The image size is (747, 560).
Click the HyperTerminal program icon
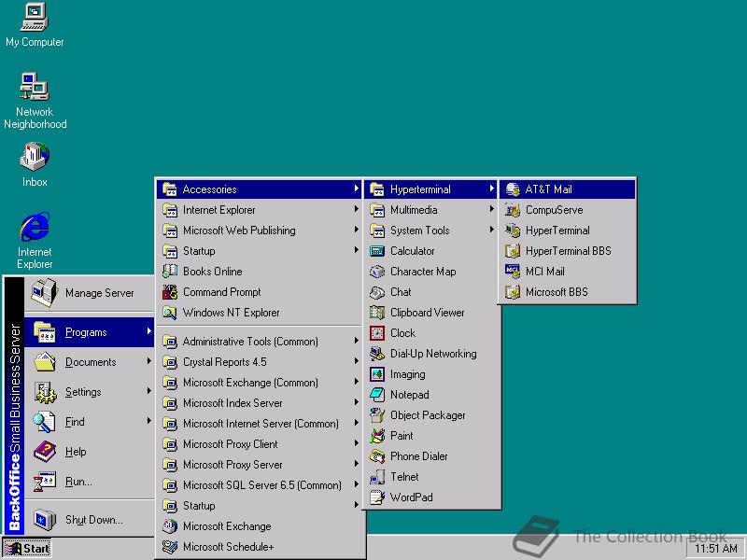tap(513, 231)
